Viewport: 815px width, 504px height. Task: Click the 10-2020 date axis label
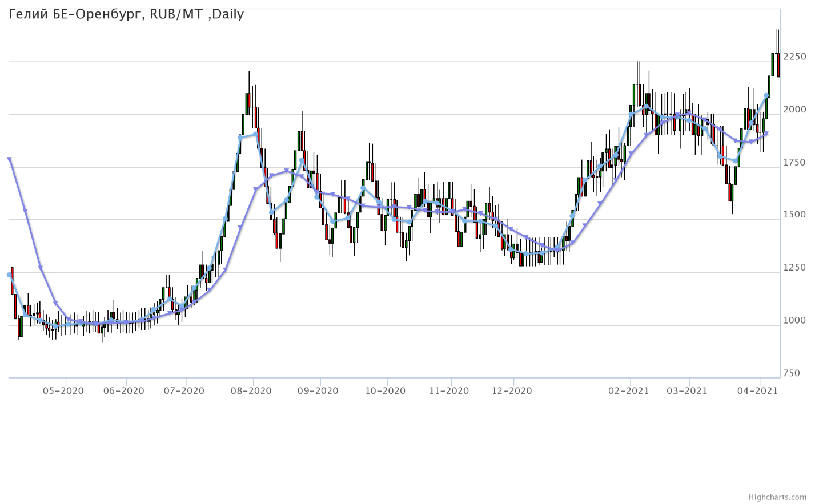pos(386,391)
